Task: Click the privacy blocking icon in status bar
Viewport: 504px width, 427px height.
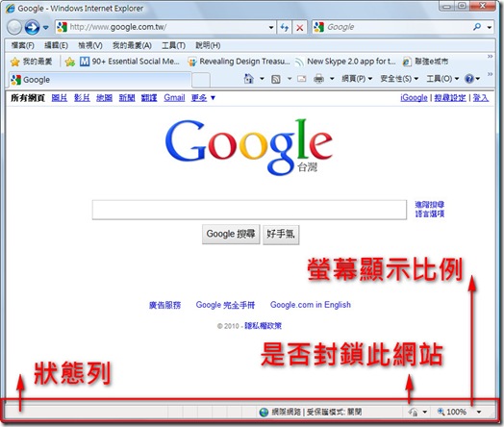Action: [413, 413]
